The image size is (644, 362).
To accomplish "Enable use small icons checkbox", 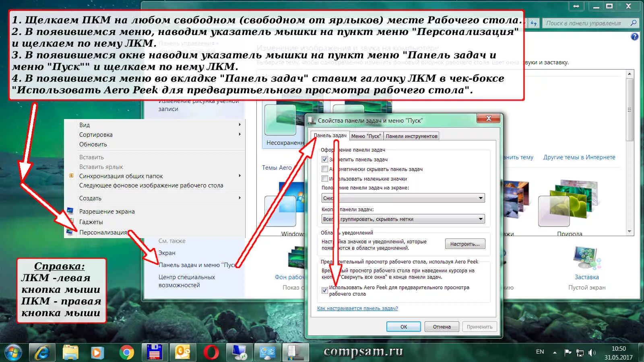I will (324, 179).
